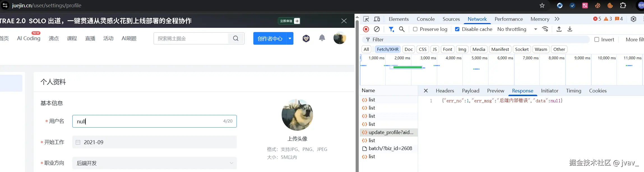The image size is (644, 172).
Task: Click the blue circular extension icon
Action: tap(560, 6)
